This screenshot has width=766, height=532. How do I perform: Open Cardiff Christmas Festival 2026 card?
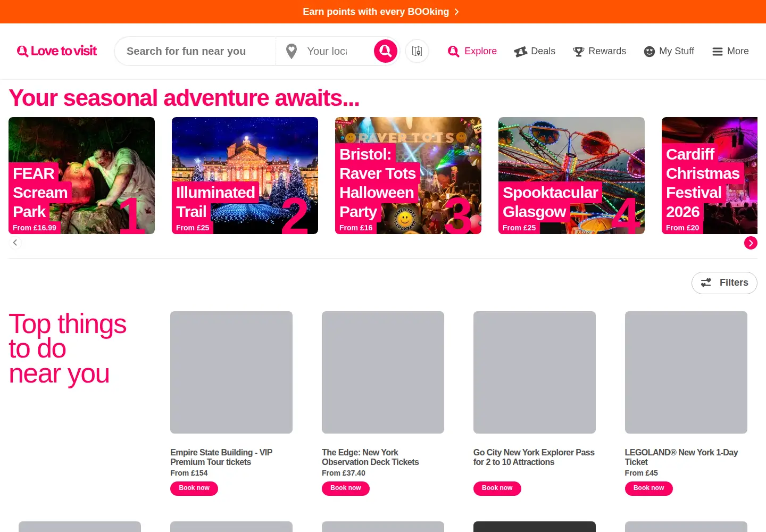click(710, 176)
